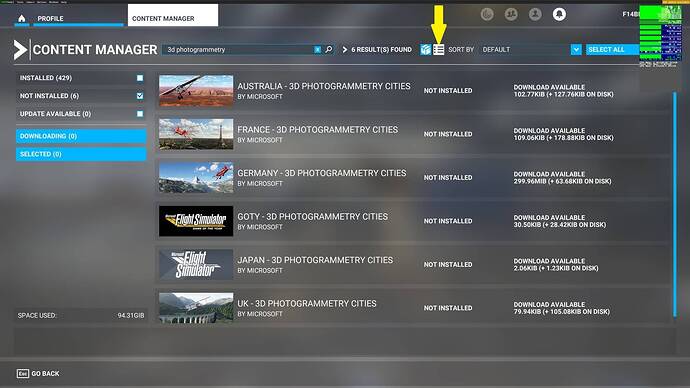Viewport: 690px width, 388px height.
Task: Click France's Download Available 109.06KiB text
Action: pos(563,134)
